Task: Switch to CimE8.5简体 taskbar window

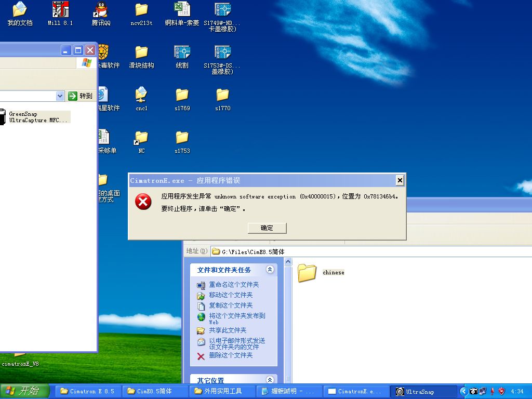Action: click(154, 391)
